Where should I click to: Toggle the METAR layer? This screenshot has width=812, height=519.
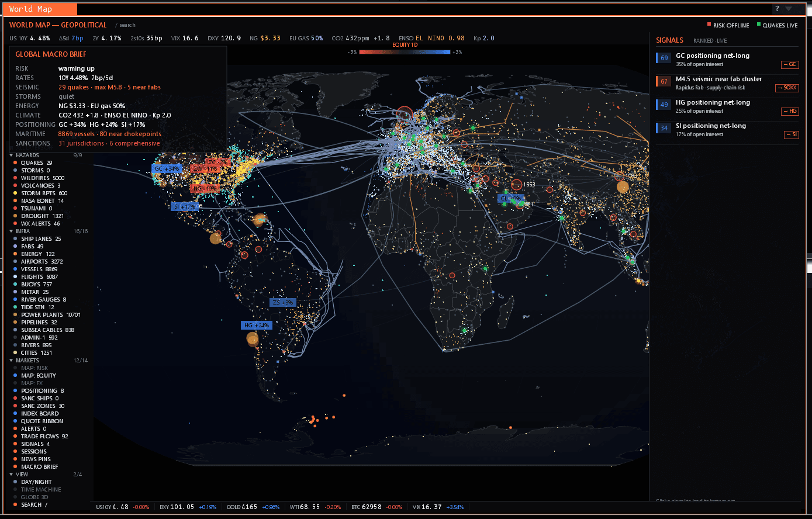click(30, 292)
